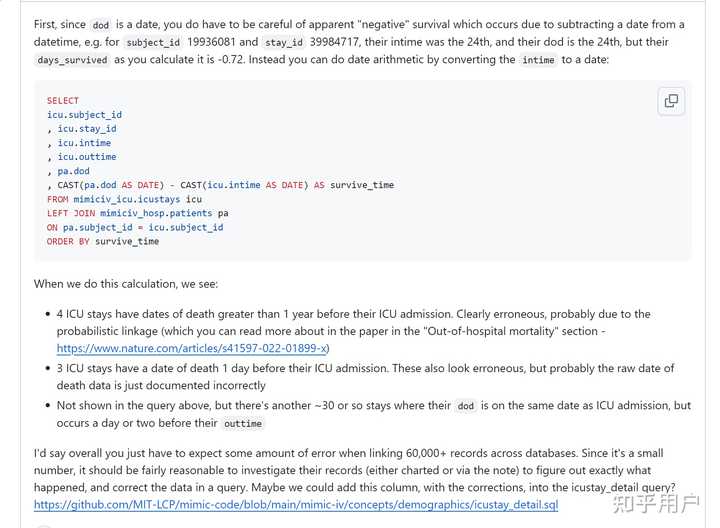The image size is (720, 528).
Task: Click the 'intime' inline code tag in paragraph
Action: coord(539,61)
